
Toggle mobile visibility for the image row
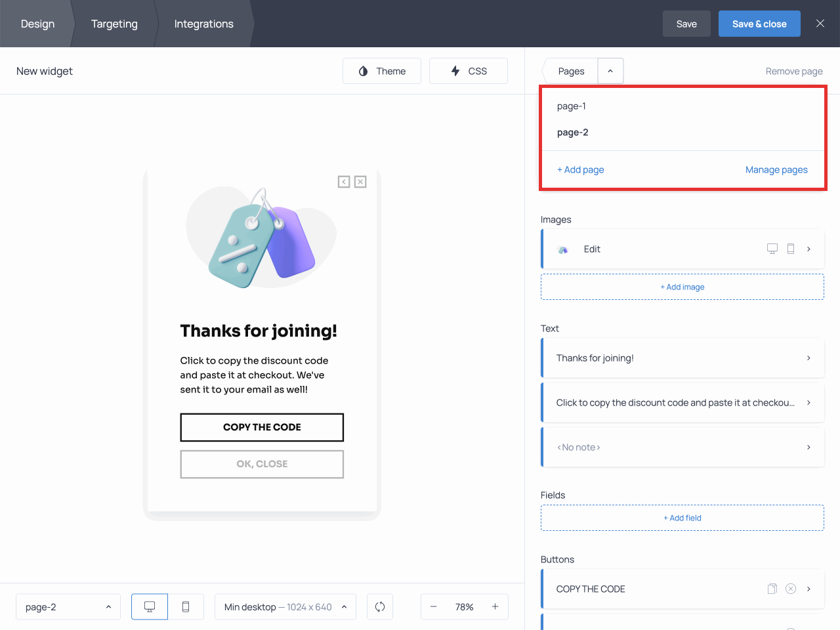[x=791, y=249]
